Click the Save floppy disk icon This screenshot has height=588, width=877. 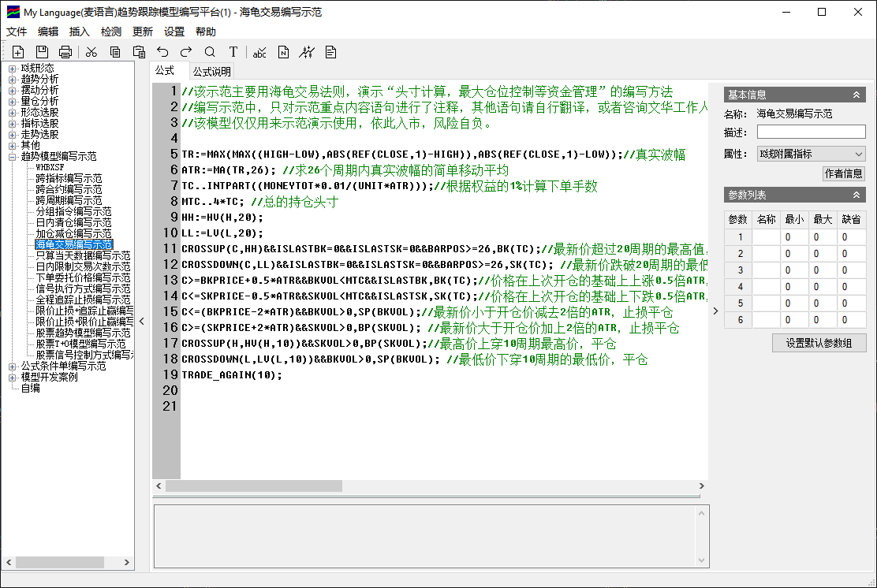click(x=42, y=52)
